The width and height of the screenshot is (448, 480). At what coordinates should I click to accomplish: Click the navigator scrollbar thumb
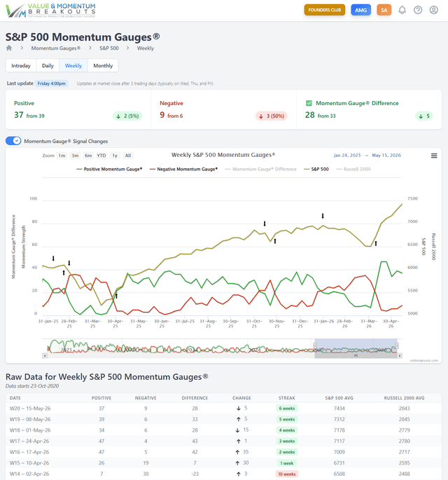coord(356,356)
